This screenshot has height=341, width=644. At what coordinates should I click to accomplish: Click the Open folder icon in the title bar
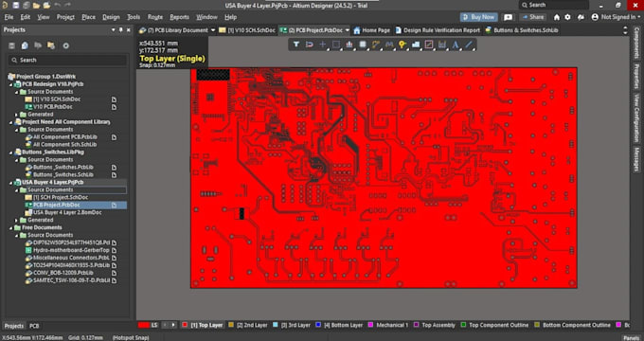37,6
